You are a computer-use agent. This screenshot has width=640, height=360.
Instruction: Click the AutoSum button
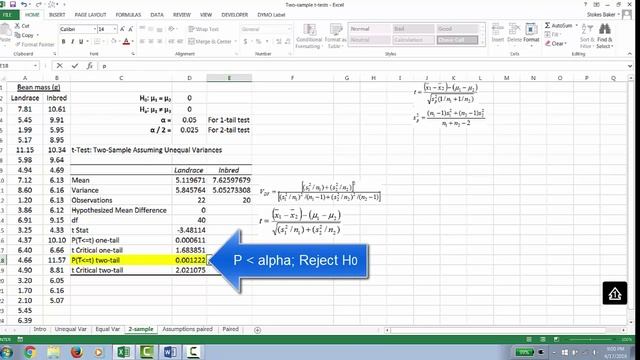coord(558,25)
